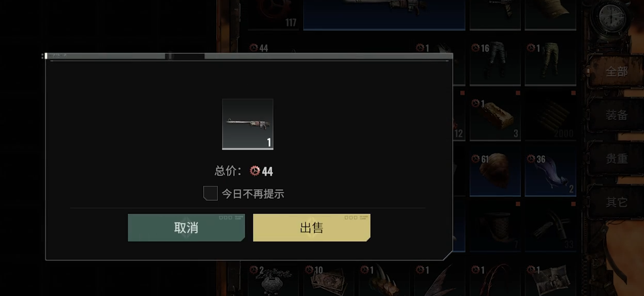Click the gear currency icon beside 44
The width and height of the screenshot is (644, 296).
(x=254, y=171)
